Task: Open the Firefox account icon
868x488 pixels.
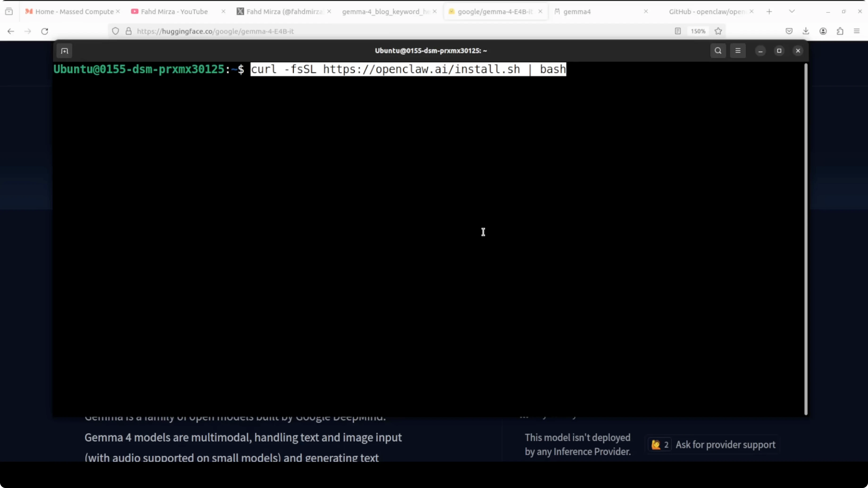Action: tap(823, 31)
